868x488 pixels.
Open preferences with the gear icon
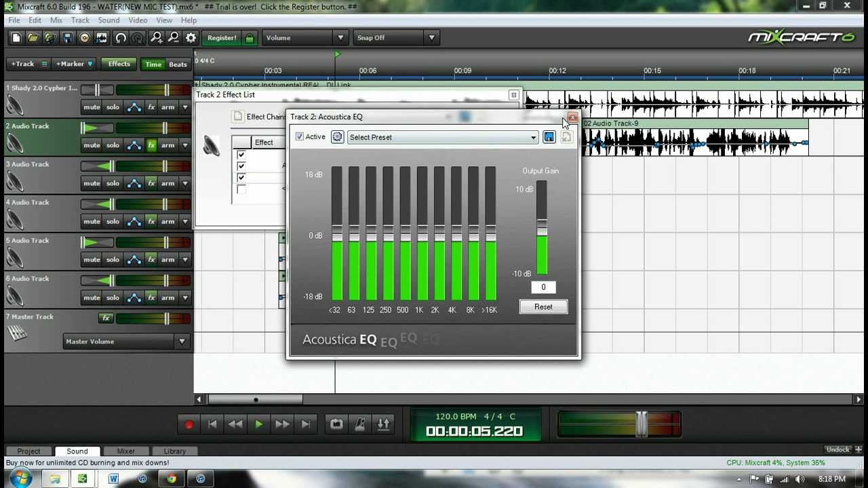pos(191,38)
